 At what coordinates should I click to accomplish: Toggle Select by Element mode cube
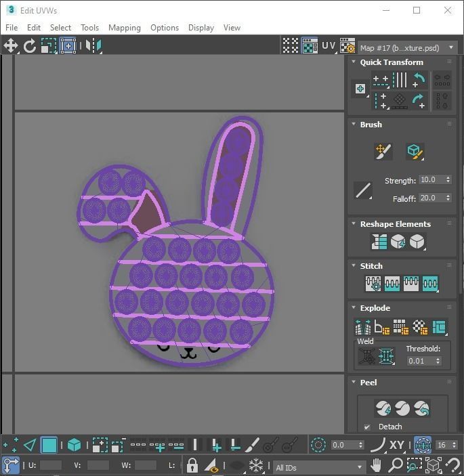[74, 445]
